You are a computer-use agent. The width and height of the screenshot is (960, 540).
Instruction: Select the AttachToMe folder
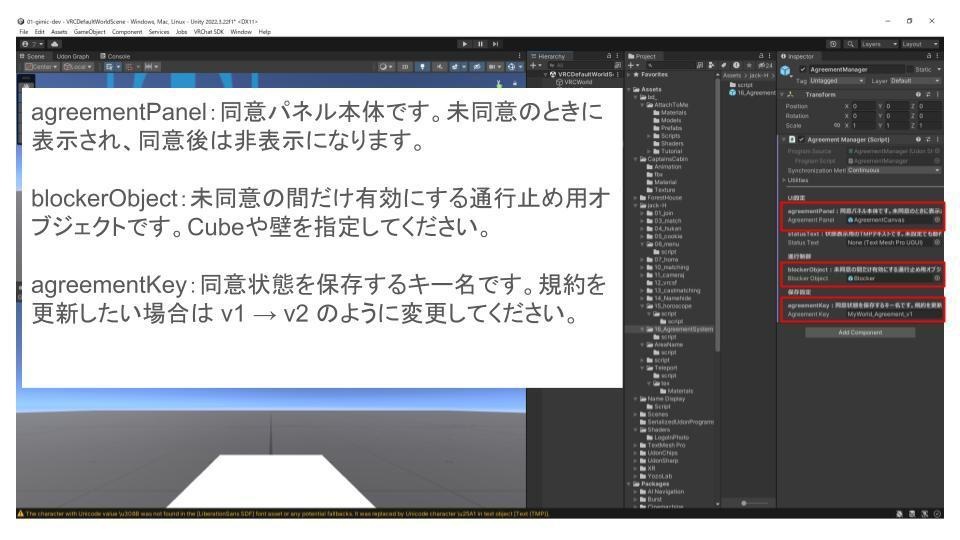point(667,105)
